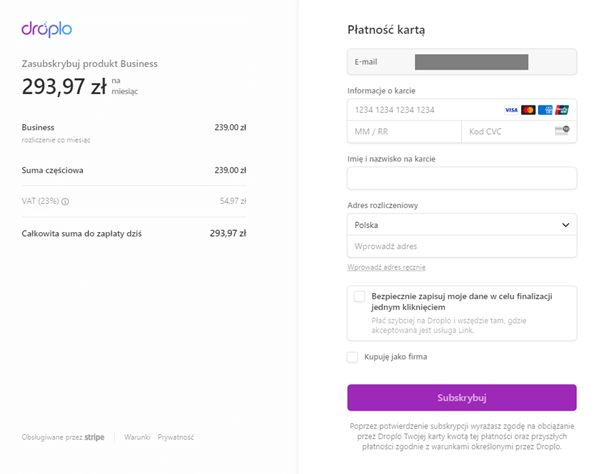Click the Visa card icon
This screenshot has width=605, height=474.
(x=511, y=110)
